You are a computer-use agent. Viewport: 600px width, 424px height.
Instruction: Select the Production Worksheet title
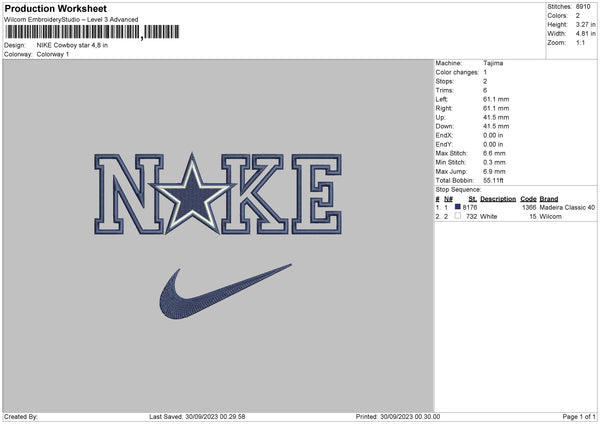55,8
